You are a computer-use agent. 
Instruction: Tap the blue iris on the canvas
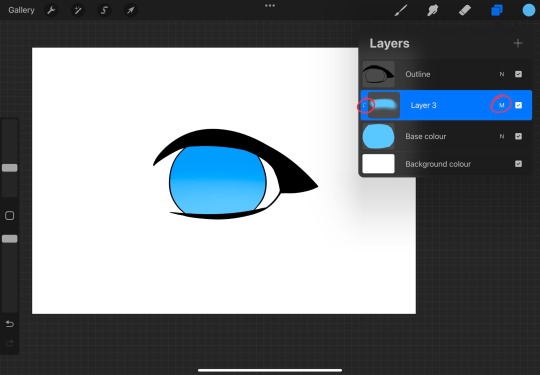point(218,180)
